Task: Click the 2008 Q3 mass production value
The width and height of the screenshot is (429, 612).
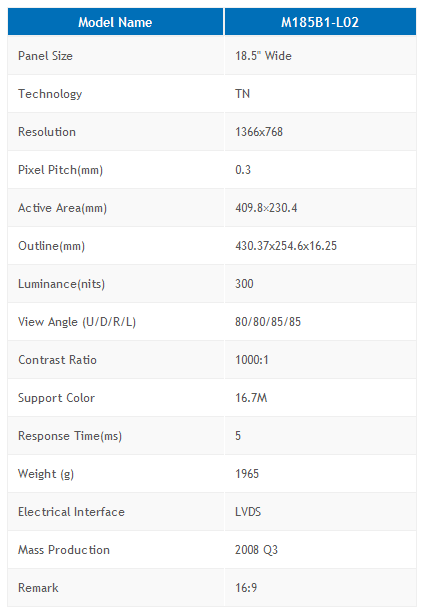Action: click(x=256, y=550)
